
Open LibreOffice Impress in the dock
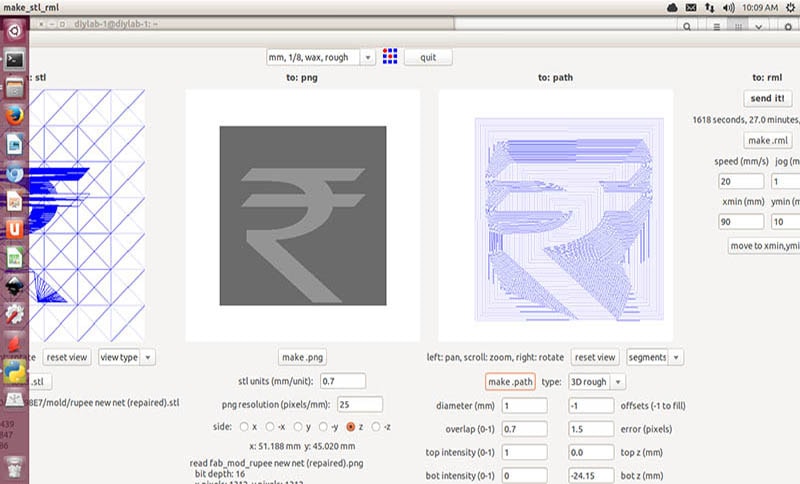(14, 201)
